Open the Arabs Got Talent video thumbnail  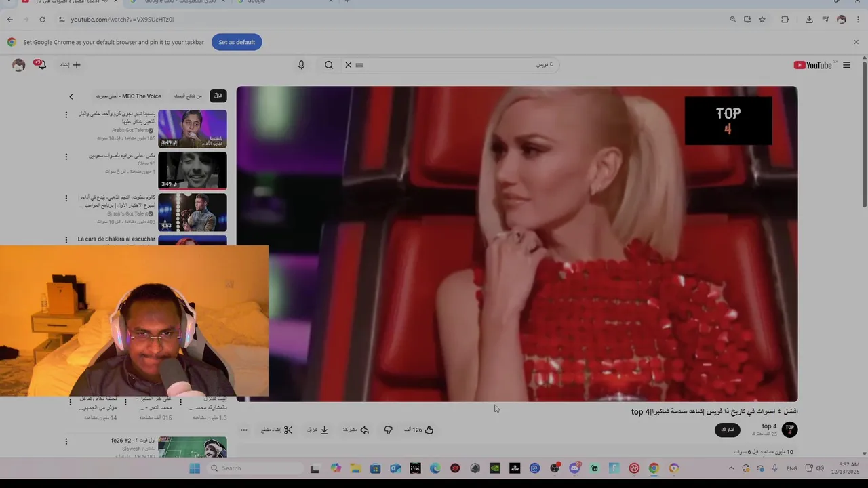click(193, 129)
